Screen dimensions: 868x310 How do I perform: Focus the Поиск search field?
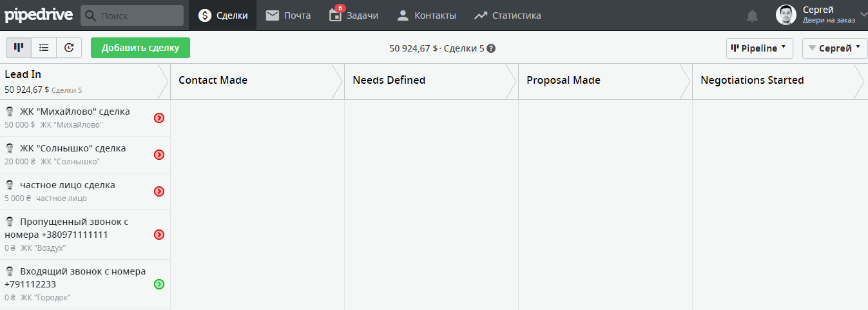tap(132, 15)
